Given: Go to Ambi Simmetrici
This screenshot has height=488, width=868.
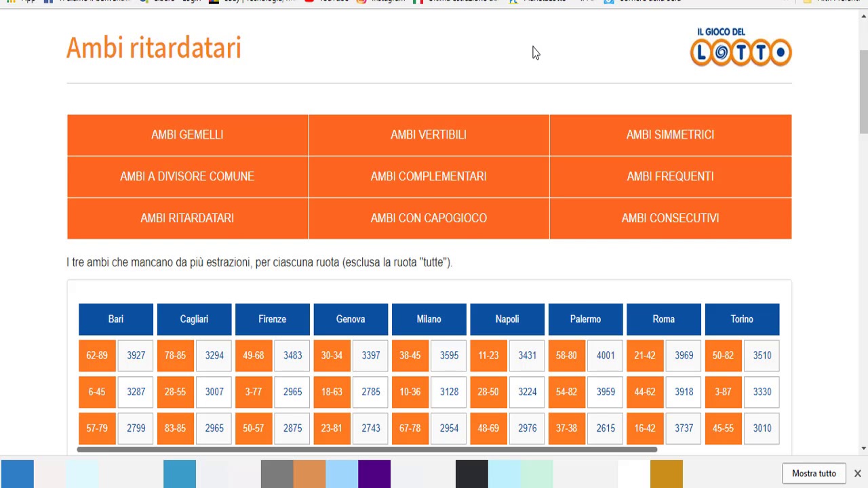Looking at the screenshot, I should point(670,135).
